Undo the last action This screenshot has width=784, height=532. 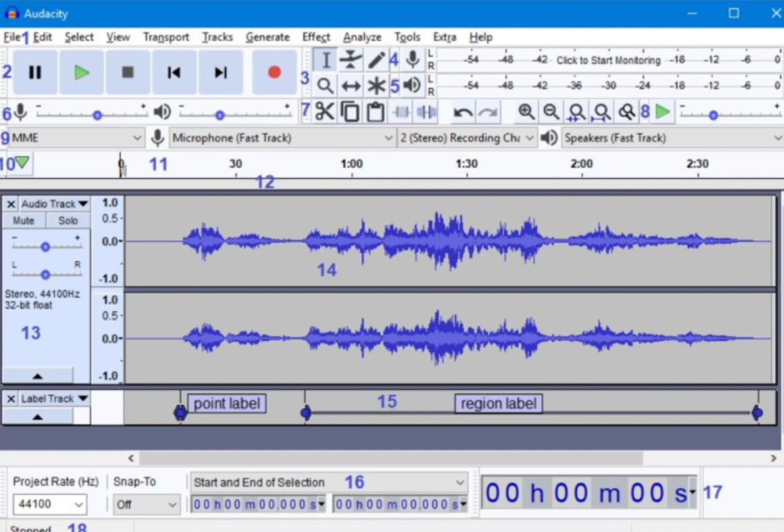463,112
